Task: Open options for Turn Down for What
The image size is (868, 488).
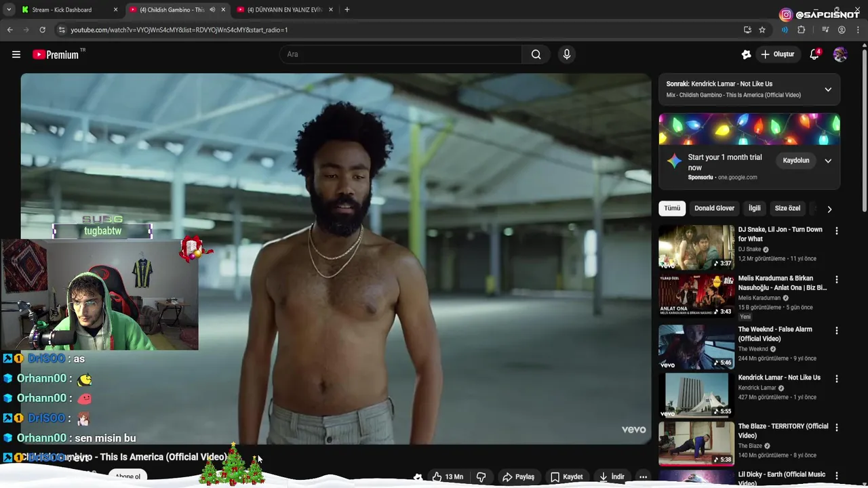Action: (x=836, y=231)
